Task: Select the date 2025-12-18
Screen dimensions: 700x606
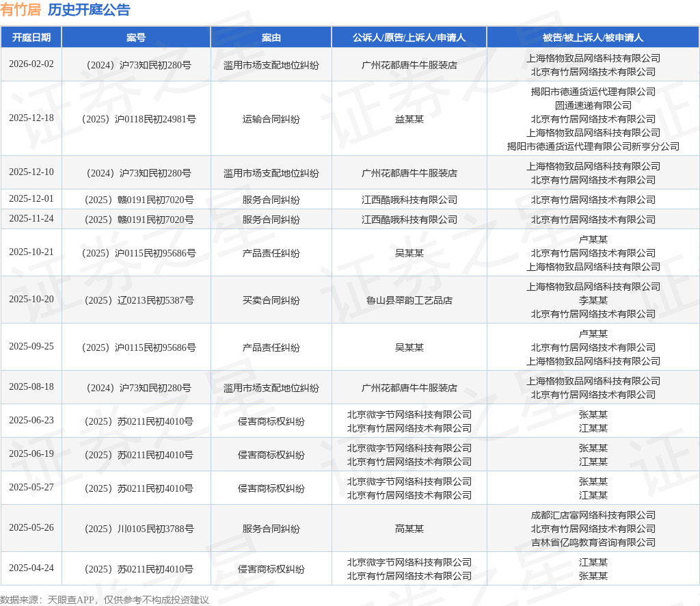Action: tap(31, 118)
